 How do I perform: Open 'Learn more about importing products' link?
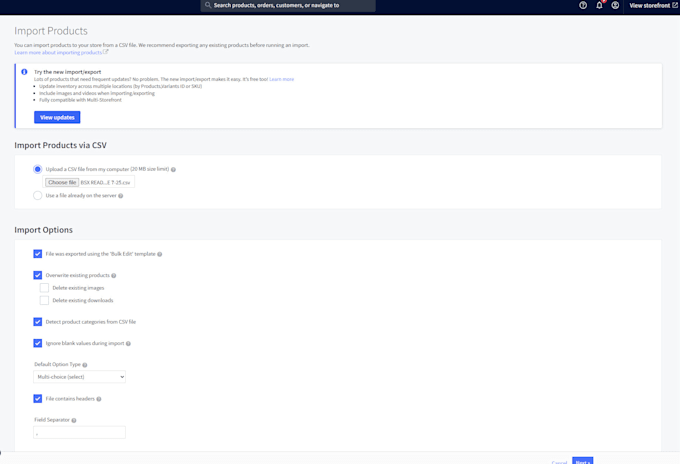pyautogui.click(x=58, y=52)
